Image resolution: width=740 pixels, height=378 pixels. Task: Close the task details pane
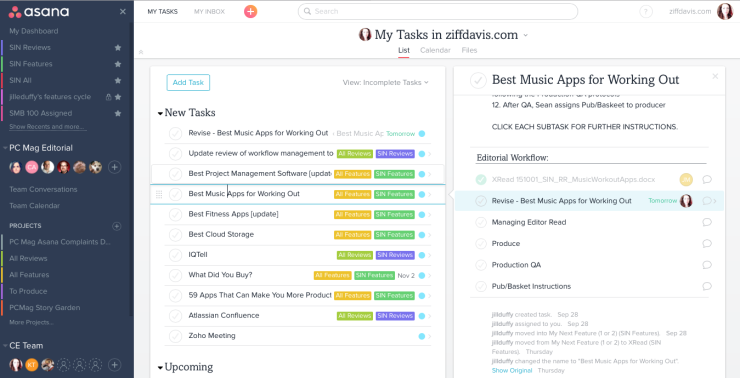click(715, 76)
